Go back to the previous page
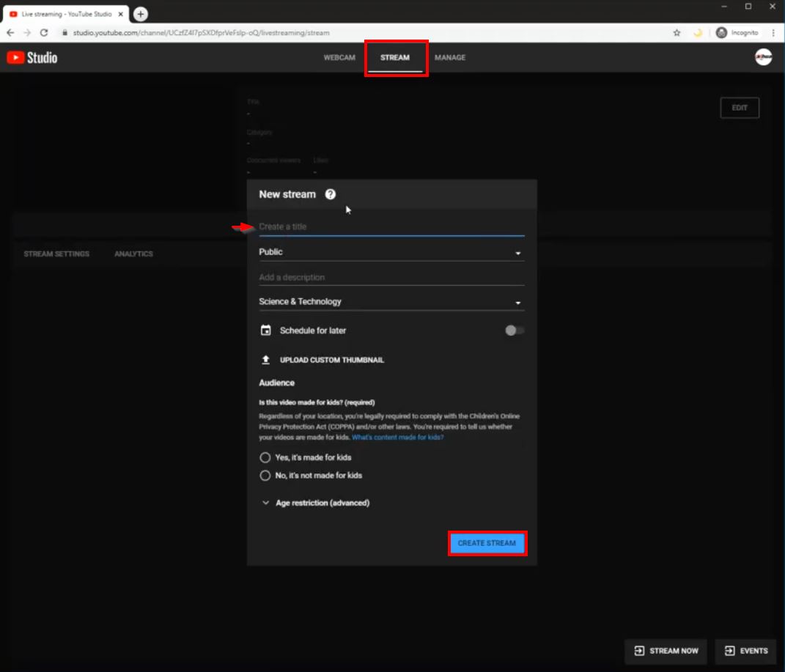This screenshot has height=672, width=785. coord(10,32)
